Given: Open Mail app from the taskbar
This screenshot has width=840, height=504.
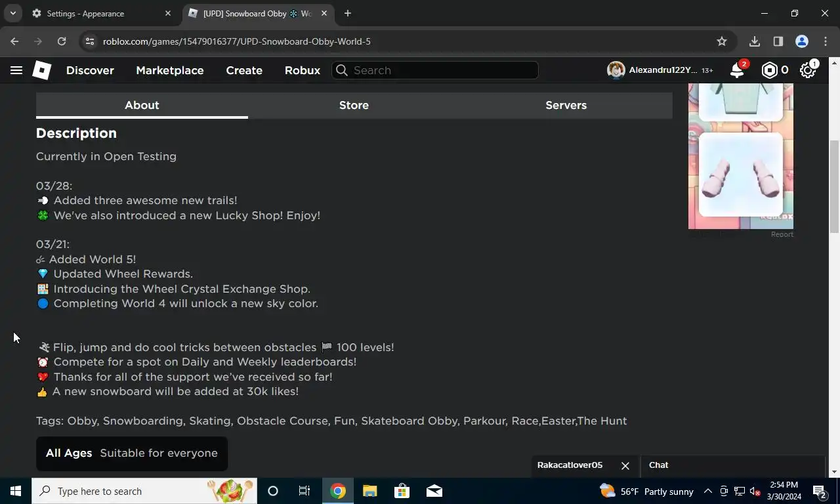Looking at the screenshot, I should [x=434, y=491].
